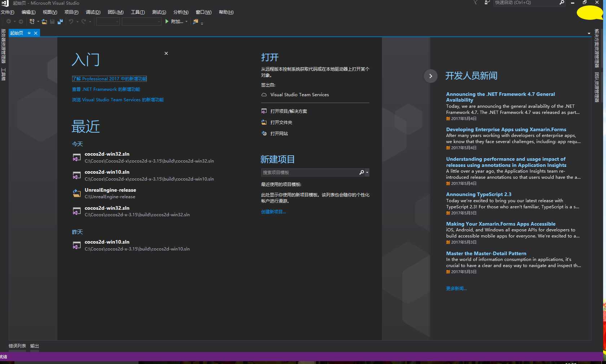Open 浏览 Visual Studio Team Services 的新增功能 link
606x364 pixels.
tap(118, 100)
